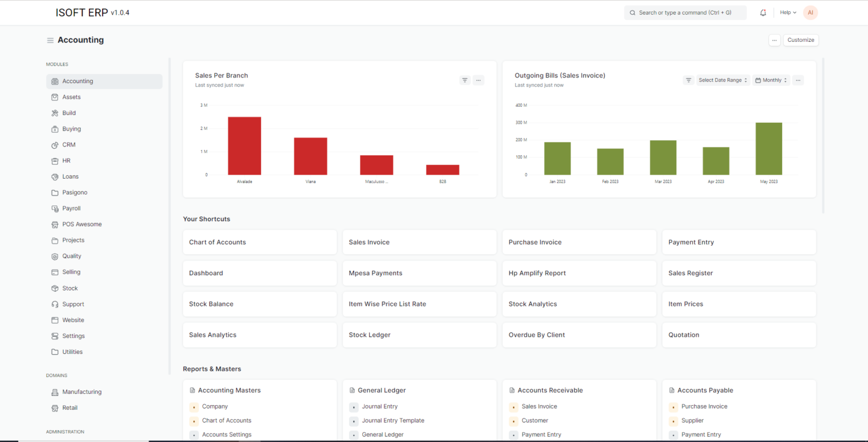Click filter icon on Sales Per Branch chart
868x442 pixels.
[465, 80]
